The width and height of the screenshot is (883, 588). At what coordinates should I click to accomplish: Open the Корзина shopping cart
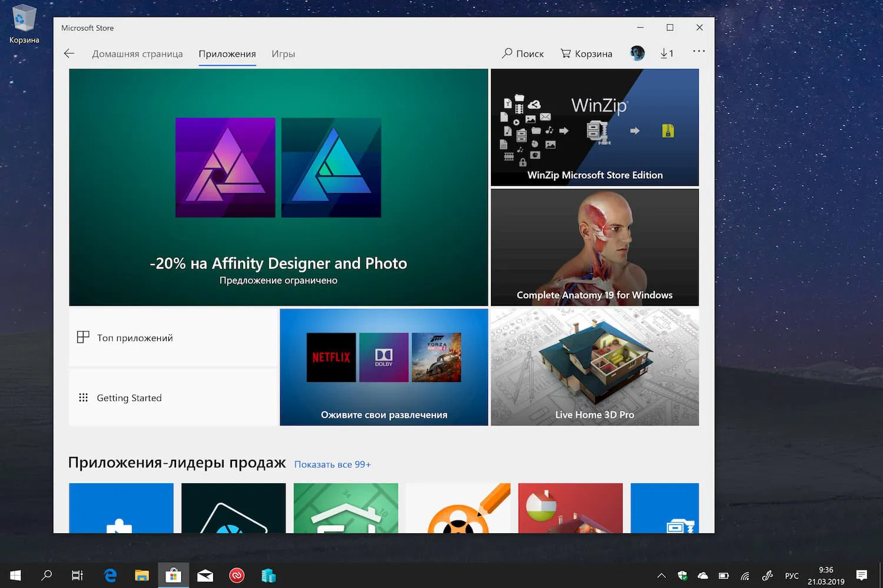tap(586, 53)
